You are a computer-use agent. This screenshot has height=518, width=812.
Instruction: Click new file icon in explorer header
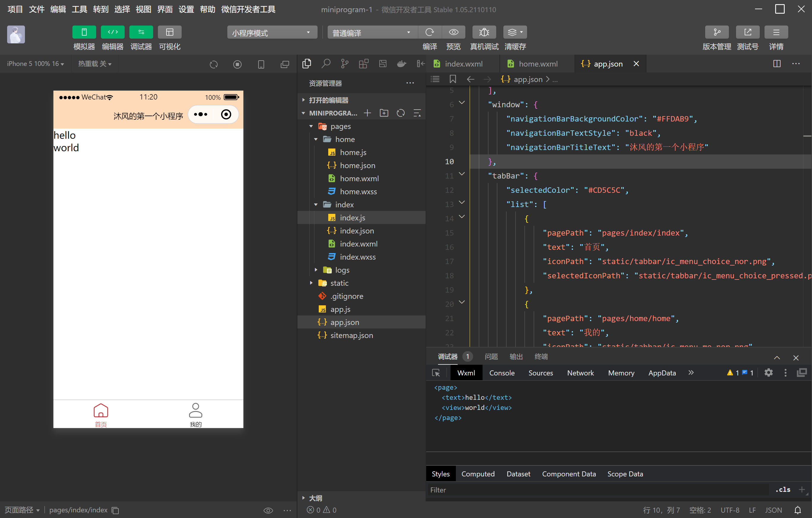pyautogui.click(x=367, y=113)
